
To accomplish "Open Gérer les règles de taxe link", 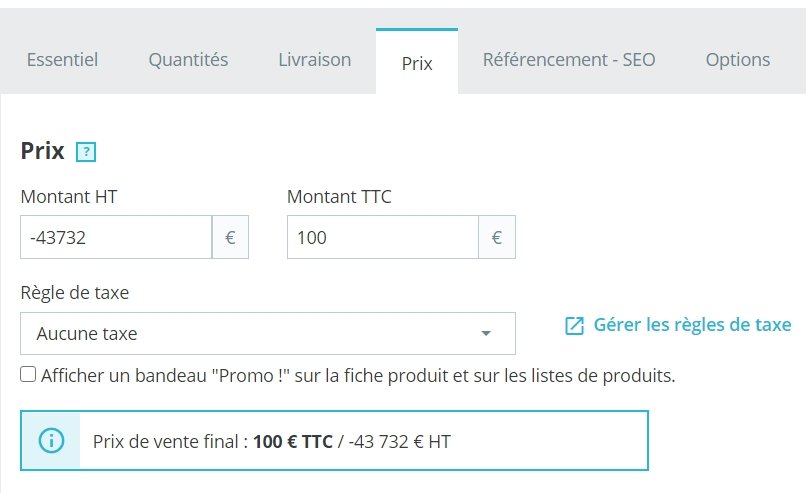I will [x=692, y=325].
